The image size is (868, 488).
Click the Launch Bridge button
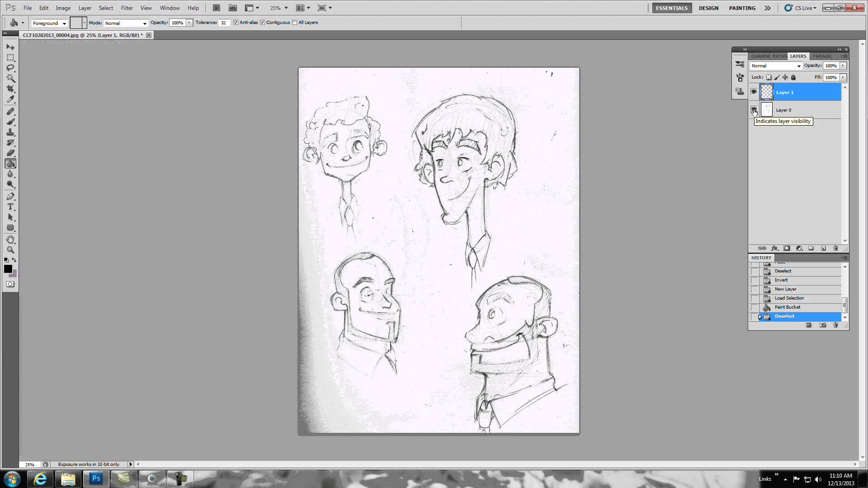[217, 8]
